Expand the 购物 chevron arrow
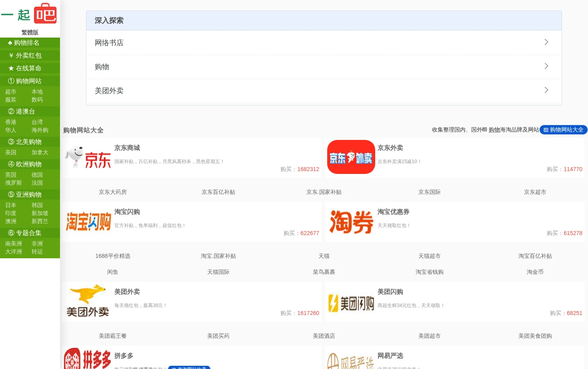Viewport: 588px width, 369px height. coord(546,66)
